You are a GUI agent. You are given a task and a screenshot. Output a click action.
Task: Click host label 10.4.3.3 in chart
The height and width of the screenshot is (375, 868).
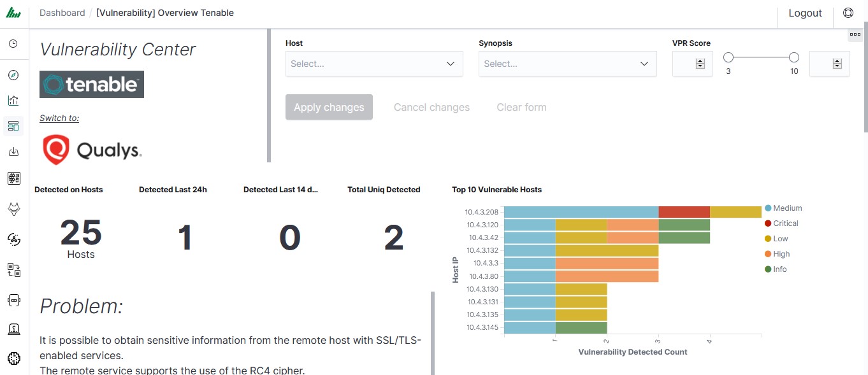click(486, 263)
